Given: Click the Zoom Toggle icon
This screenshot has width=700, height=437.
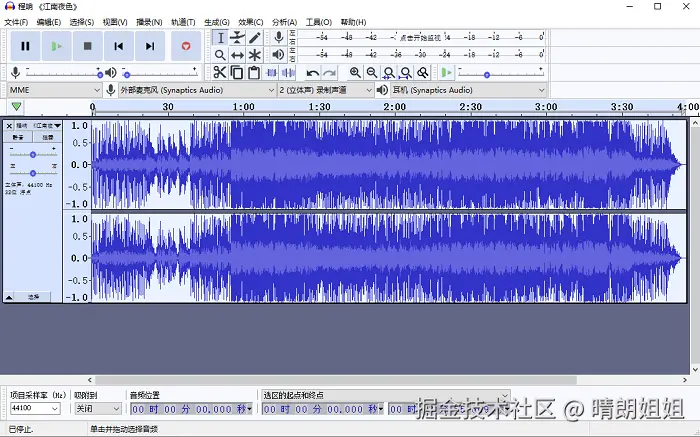Looking at the screenshot, I should pyautogui.click(x=423, y=72).
